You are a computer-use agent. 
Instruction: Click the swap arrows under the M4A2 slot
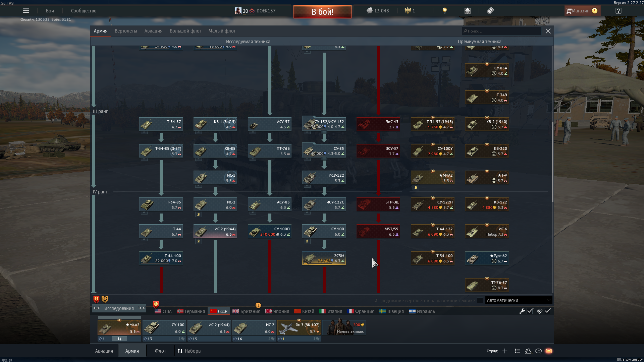(119, 339)
